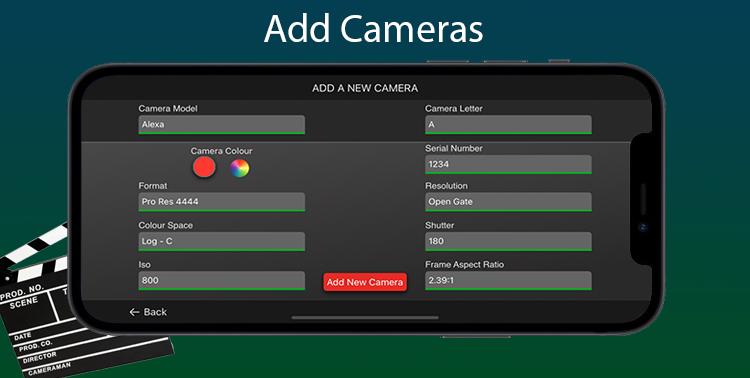This screenshot has width=750, height=378.
Task: Click the Format label
Action: point(153,186)
